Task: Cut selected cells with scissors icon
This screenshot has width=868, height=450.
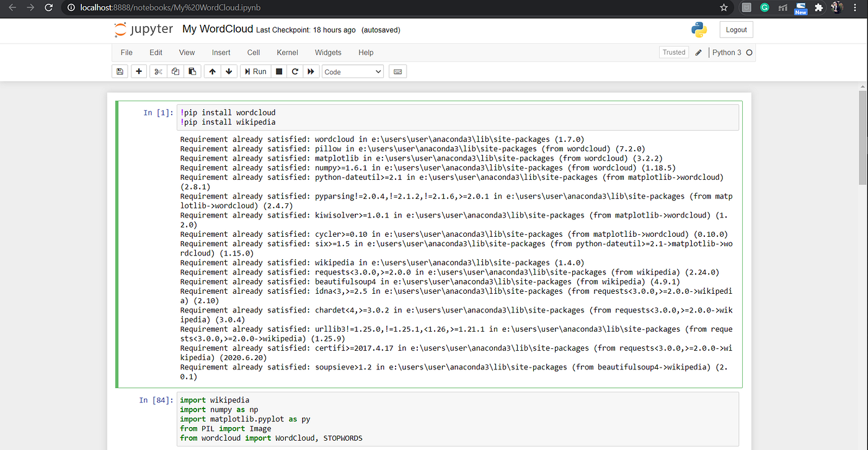Action: tap(158, 71)
